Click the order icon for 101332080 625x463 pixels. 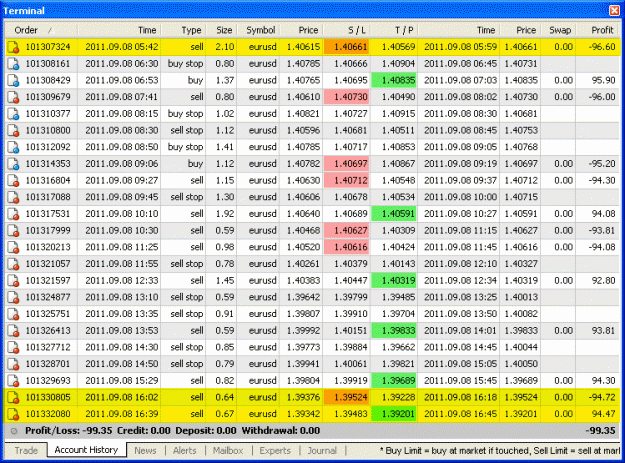pyautogui.click(x=13, y=414)
